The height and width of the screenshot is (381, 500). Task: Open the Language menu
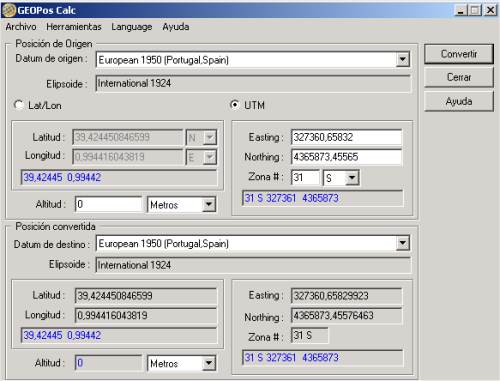tap(132, 27)
